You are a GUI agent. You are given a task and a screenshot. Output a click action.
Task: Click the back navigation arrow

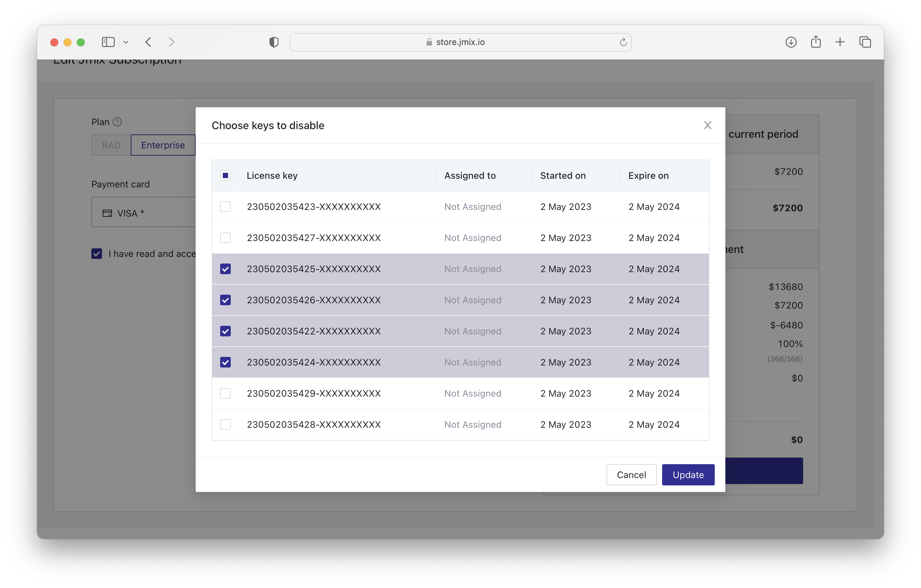148,42
